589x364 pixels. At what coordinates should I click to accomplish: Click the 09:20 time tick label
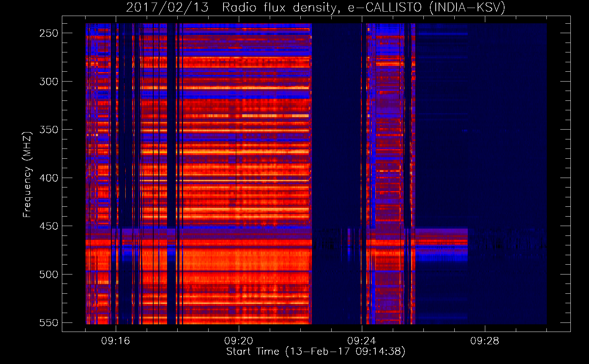point(239,341)
